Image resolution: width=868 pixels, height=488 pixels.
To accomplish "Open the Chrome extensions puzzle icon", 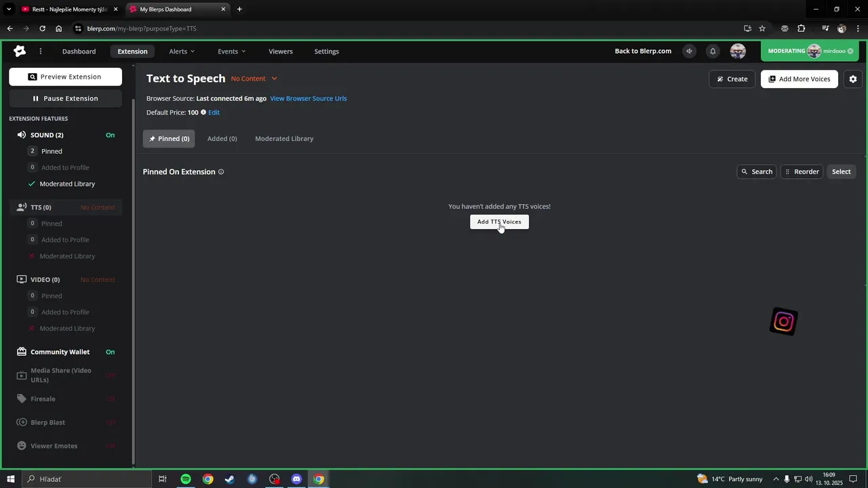I will (x=802, y=28).
